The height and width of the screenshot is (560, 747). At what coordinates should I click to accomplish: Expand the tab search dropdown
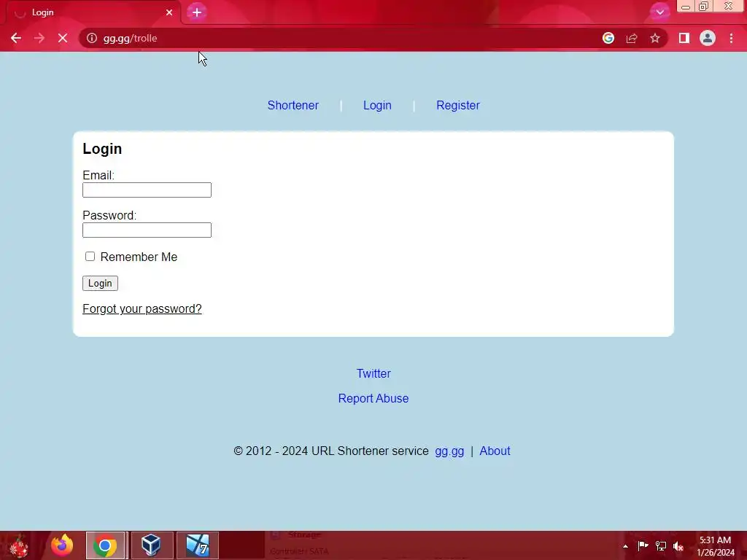[659, 12]
